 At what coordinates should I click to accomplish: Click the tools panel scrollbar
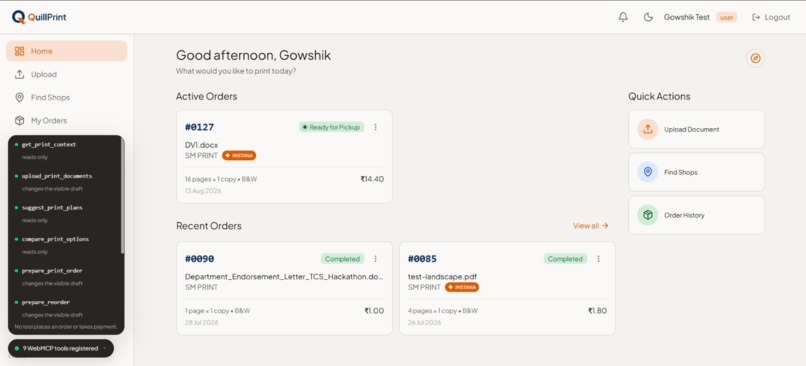122,195
